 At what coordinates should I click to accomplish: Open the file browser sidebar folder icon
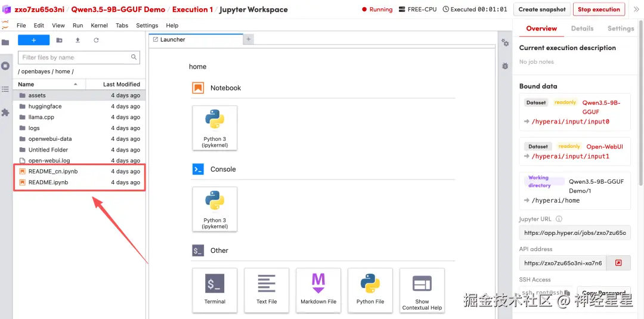point(5,42)
